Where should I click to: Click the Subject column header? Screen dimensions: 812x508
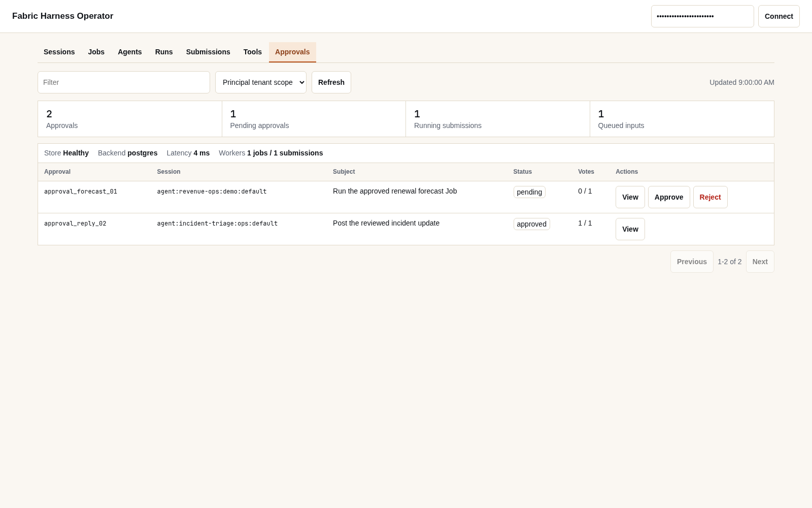[344, 172]
